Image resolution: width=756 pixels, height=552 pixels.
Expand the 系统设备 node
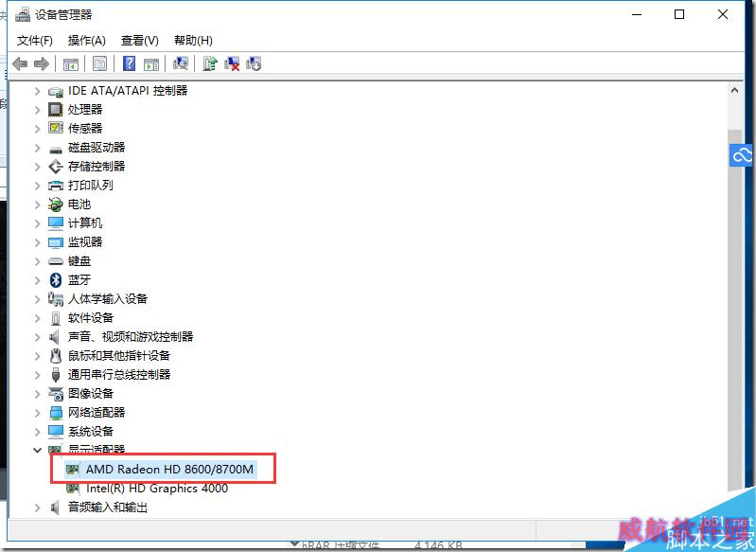tap(37, 432)
